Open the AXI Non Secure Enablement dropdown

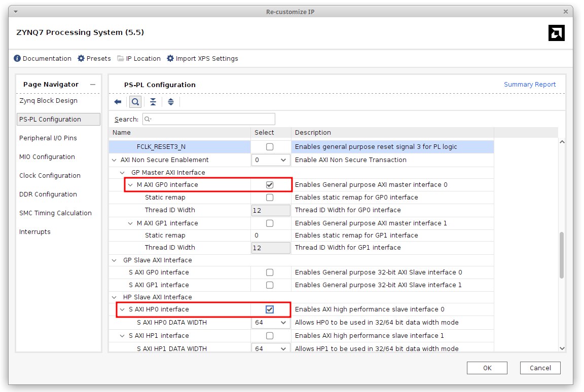[271, 160]
